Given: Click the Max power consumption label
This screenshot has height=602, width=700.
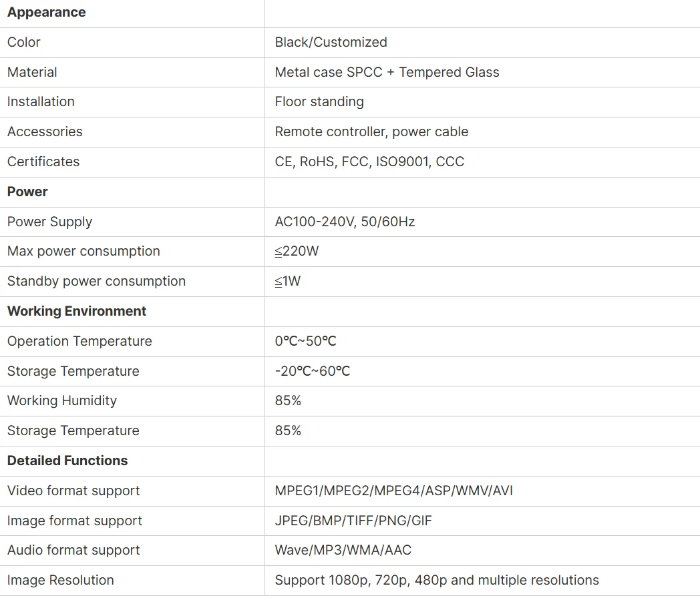Looking at the screenshot, I should coord(83,251).
